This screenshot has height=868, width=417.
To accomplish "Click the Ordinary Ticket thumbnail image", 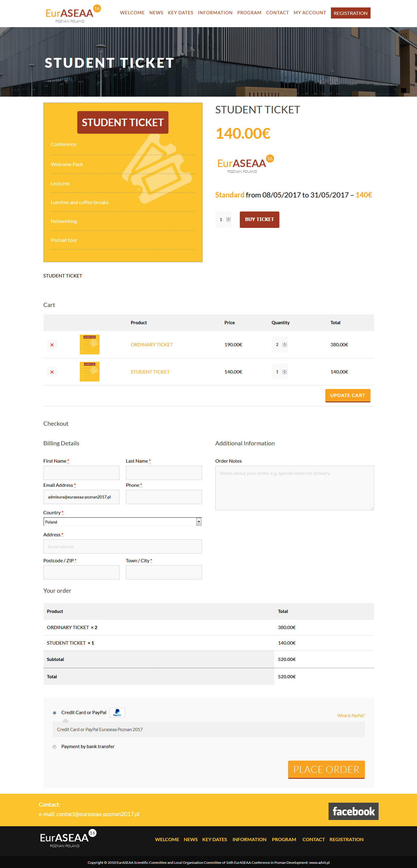I will pyautogui.click(x=90, y=345).
